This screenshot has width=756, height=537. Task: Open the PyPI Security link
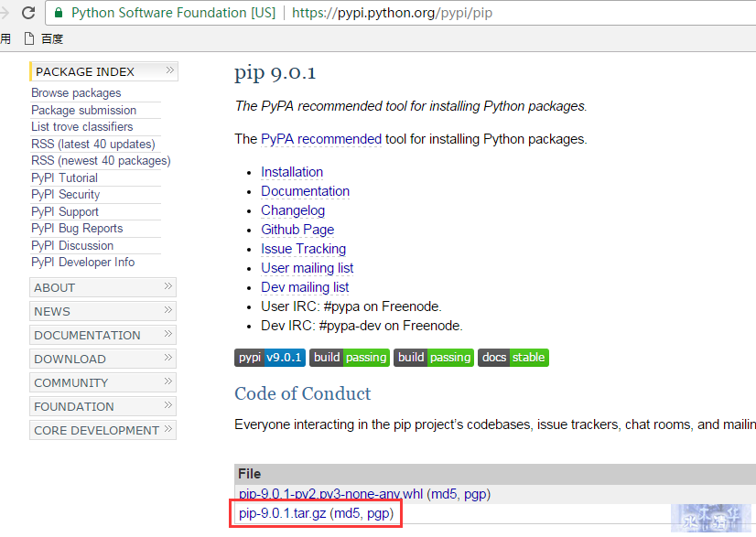point(66,194)
